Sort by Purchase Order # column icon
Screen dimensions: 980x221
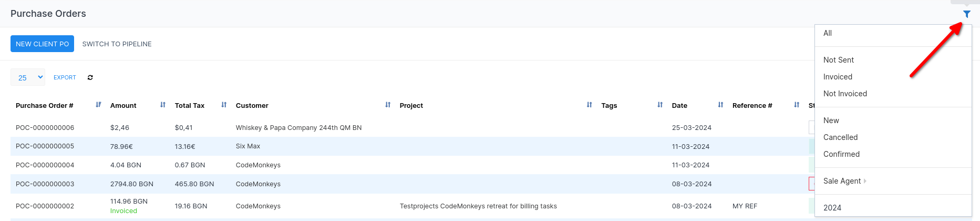click(98, 105)
